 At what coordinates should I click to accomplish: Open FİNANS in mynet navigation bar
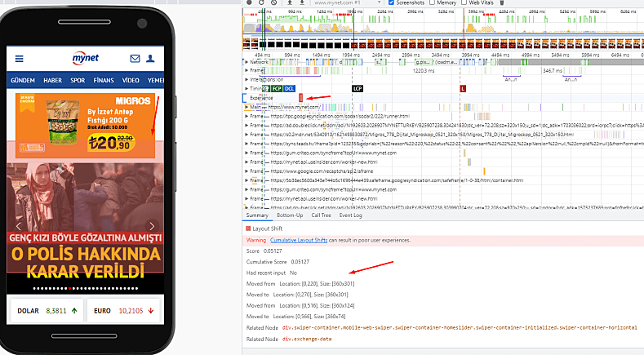[x=104, y=81]
